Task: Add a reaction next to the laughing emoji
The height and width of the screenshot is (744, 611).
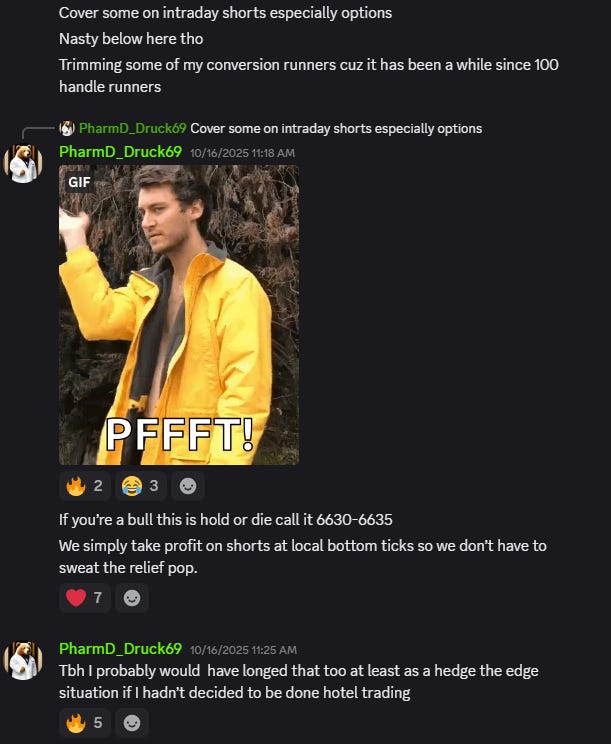Action: (x=188, y=486)
